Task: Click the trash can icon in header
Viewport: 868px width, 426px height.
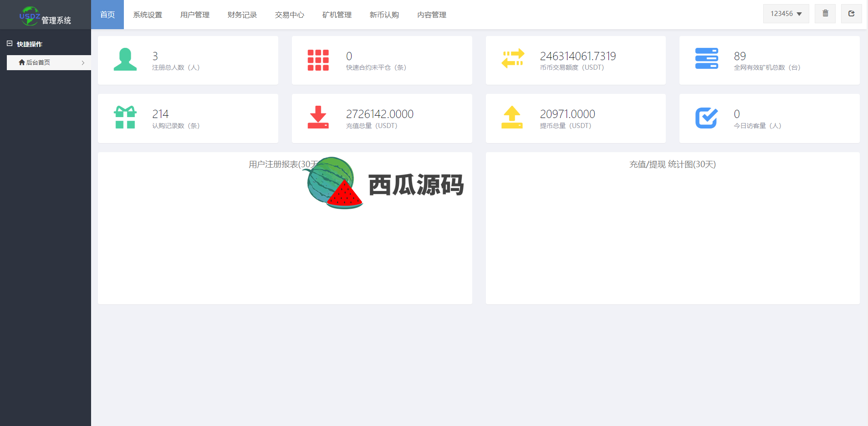Action: click(x=825, y=14)
